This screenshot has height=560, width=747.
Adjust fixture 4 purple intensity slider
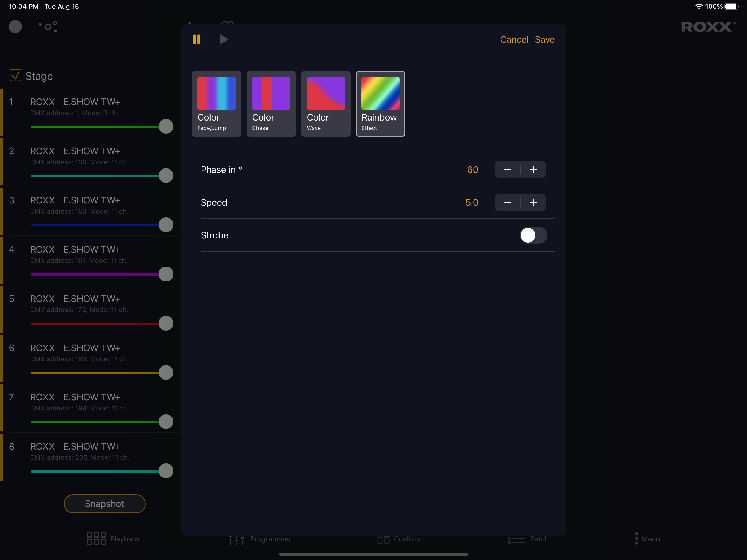coord(102,274)
